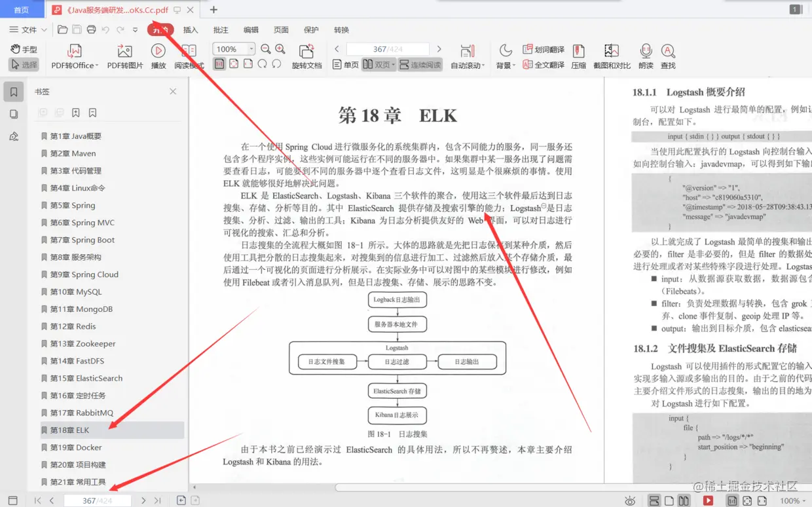Click 全文翻译 full text translation
This screenshot has width=812, height=507.
[x=544, y=65]
